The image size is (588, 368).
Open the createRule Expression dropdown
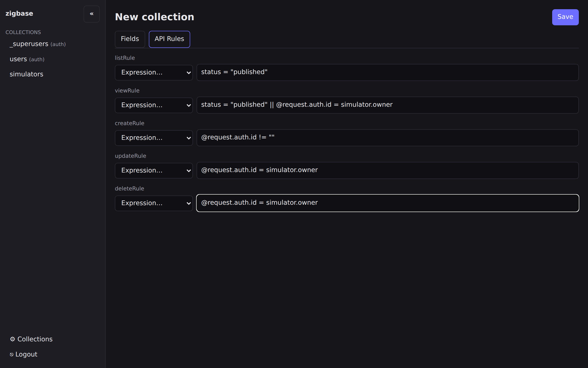[x=154, y=138]
